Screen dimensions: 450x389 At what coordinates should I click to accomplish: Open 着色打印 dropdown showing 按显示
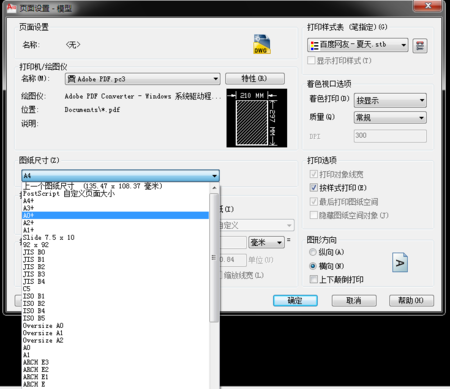click(x=390, y=100)
